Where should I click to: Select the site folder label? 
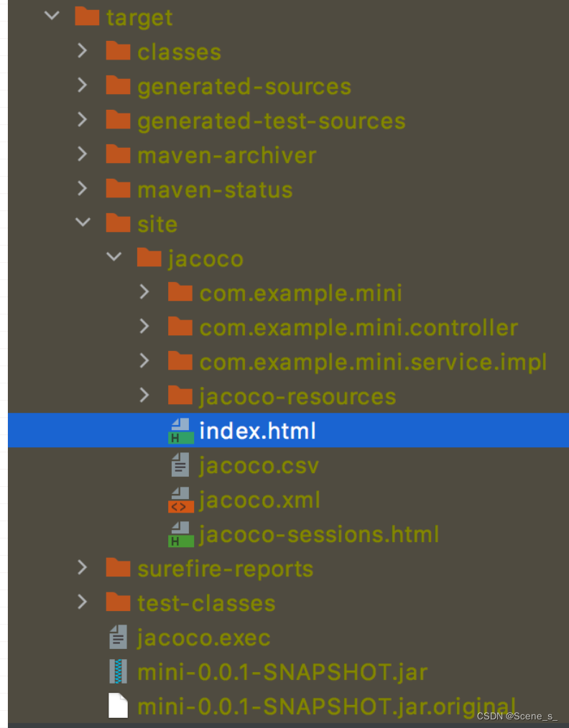tap(157, 224)
